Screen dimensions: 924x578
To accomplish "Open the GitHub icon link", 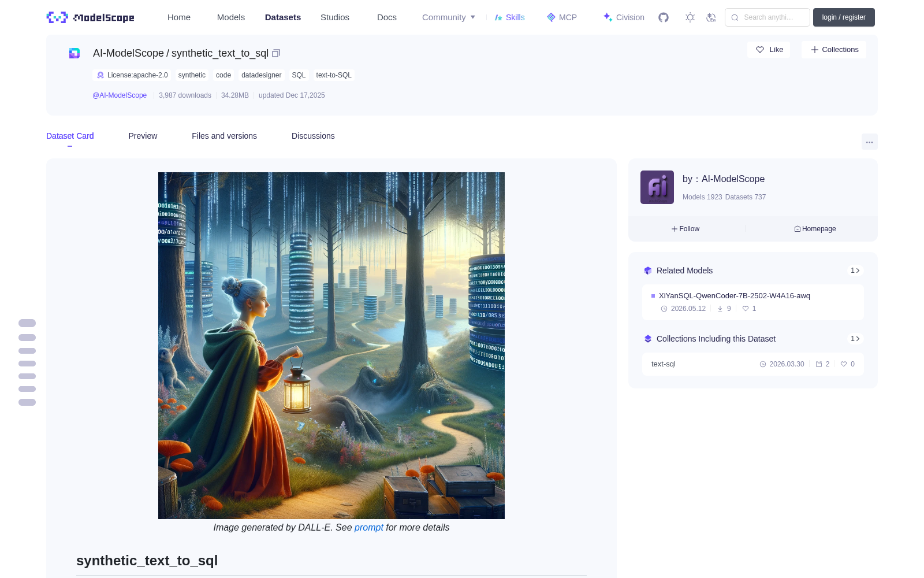I will click(x=664, y=17).
